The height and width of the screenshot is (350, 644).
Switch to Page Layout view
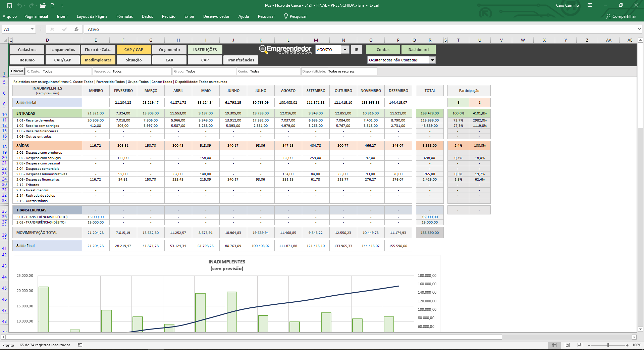(x=567, y=345)
